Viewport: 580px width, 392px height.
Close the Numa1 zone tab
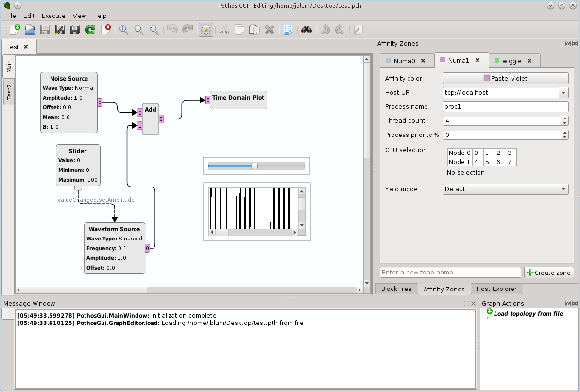(x=478, y=60)
